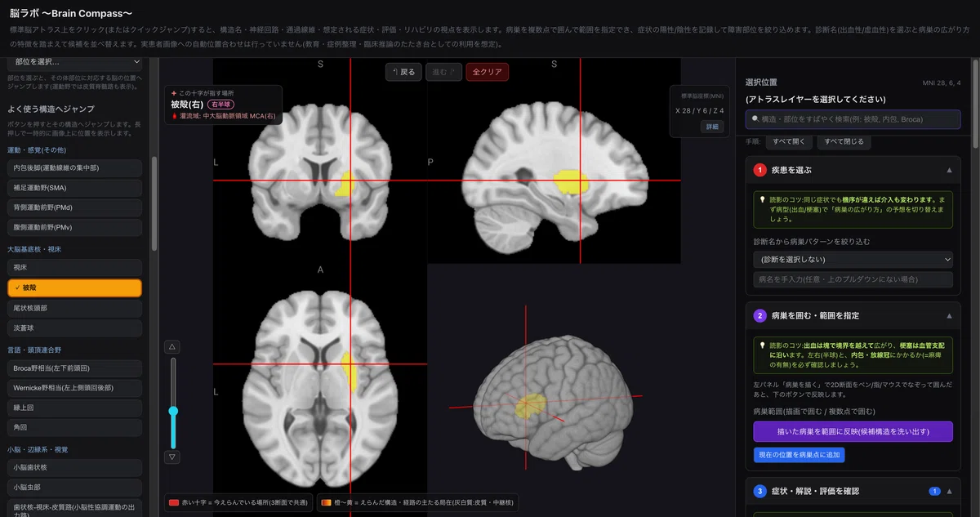The image size is (980, 517).
Task: Jump to 腹側運動前野(PMv)
Action: (75, 227)
